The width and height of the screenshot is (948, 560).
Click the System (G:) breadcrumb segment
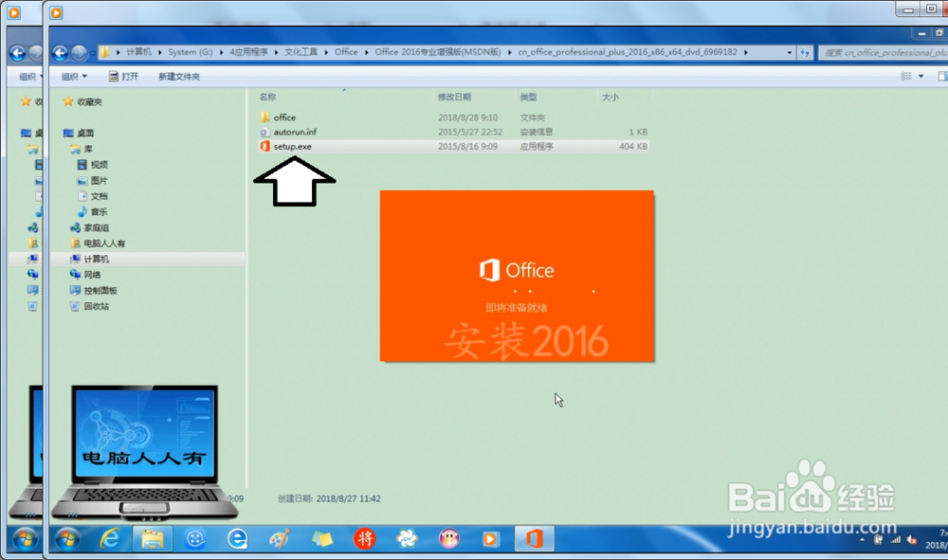(190, 52)
